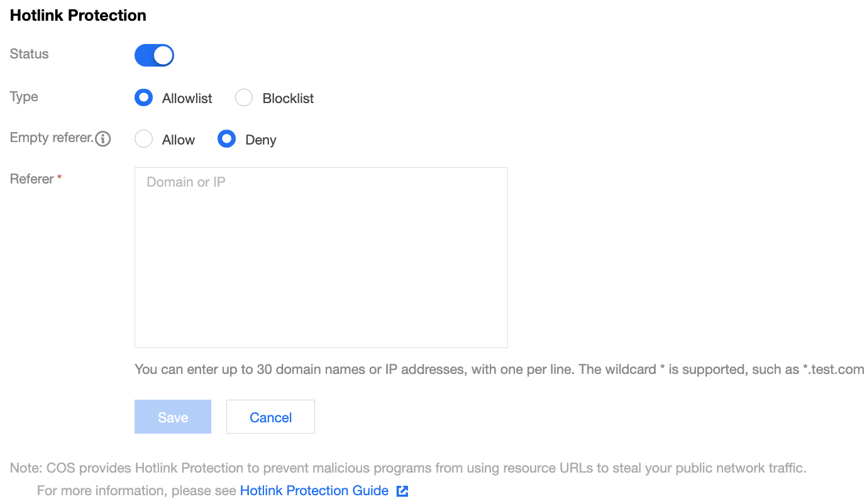This screenshot has height=504, width=867.
Task: Turn off the Hotlink Protection Status switch
Action: tap(154, 55)
